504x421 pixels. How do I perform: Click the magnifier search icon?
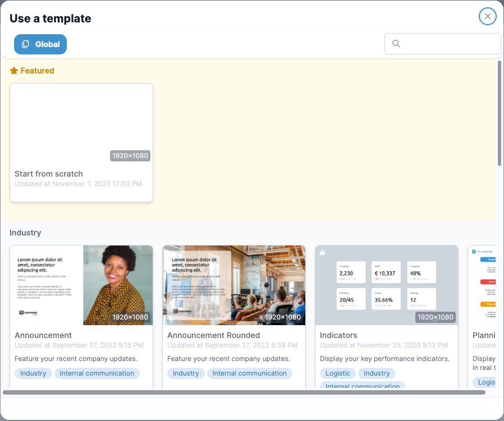click(x=396, y=44)
